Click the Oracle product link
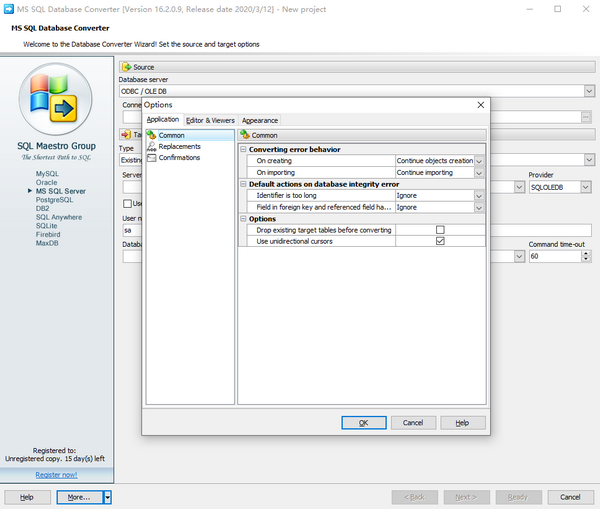This screenshot has height=509, width=600. [46, 183]
